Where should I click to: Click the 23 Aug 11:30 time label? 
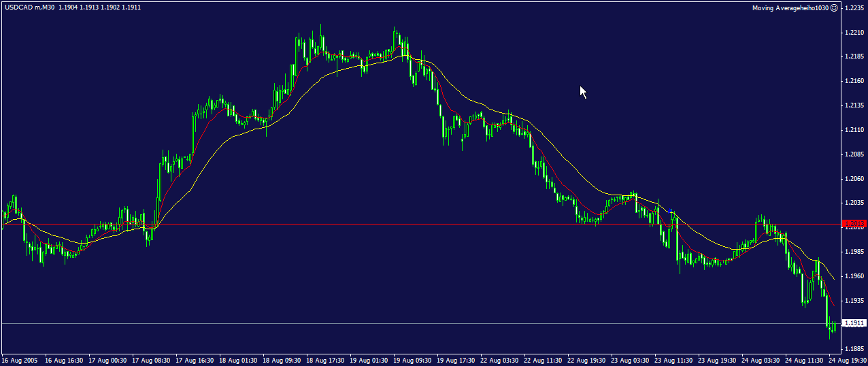click(673, 359)
